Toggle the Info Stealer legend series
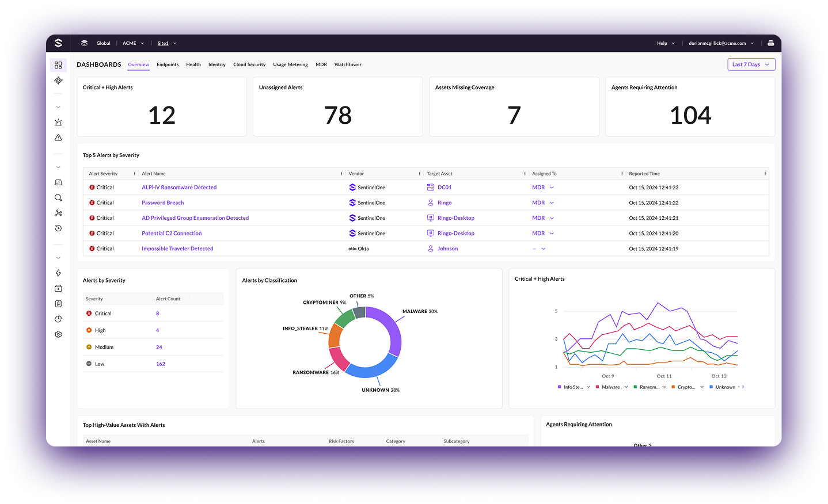 click(573, 387)
